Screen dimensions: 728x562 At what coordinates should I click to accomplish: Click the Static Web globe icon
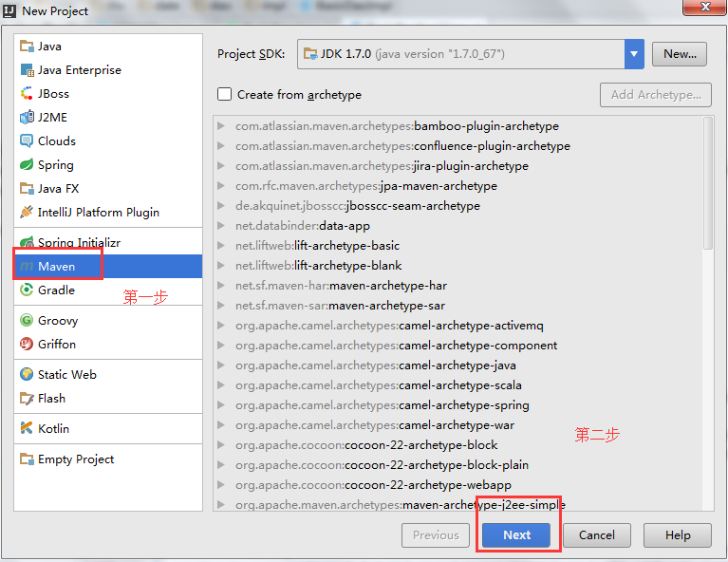[27, 374]
